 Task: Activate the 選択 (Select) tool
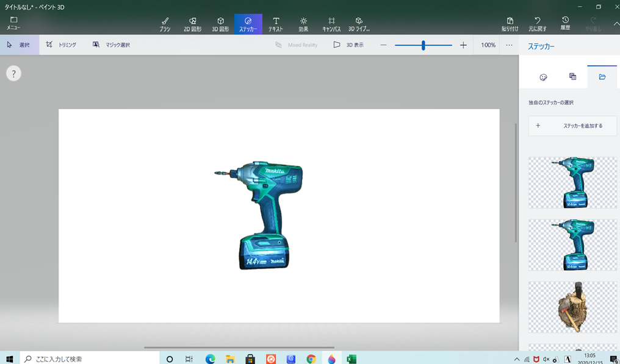tap(20, 45)
